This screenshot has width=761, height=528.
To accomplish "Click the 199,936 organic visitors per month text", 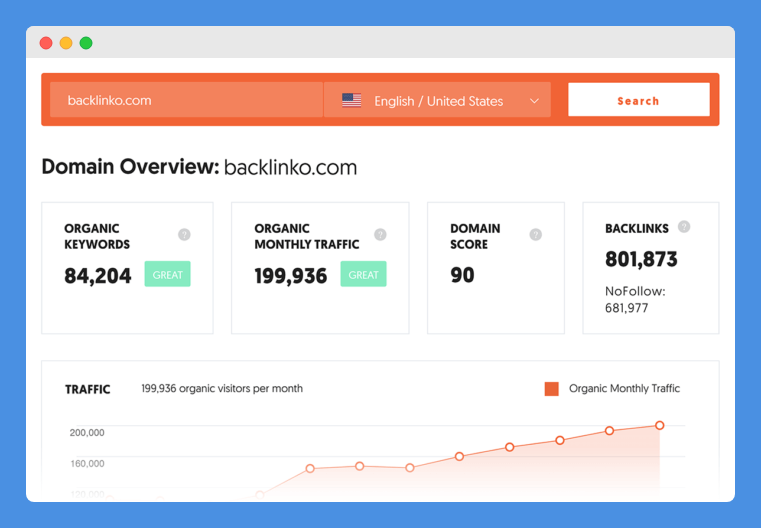I will 222,389.
